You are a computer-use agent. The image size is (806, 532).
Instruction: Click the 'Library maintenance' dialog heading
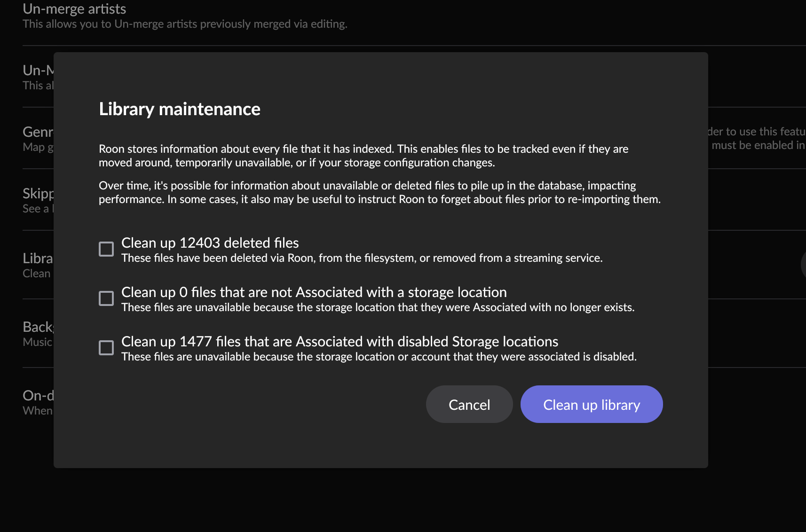tap(179, 109)
